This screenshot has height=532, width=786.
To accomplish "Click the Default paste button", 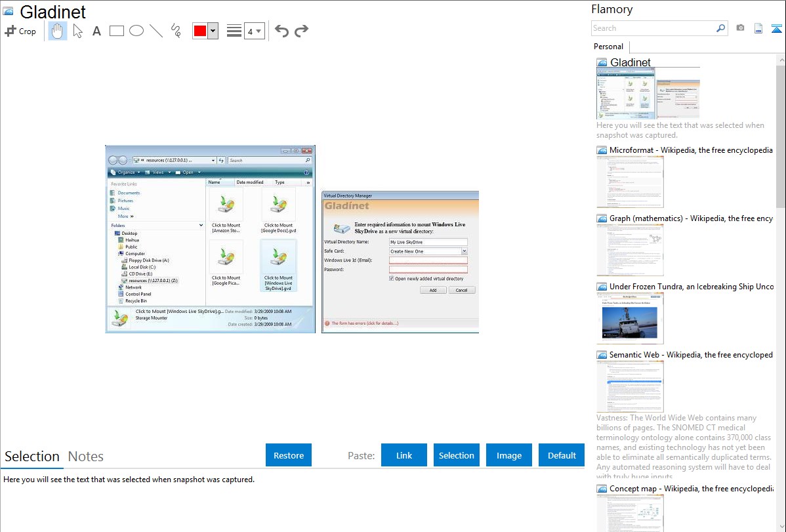I will (x=562, y=455).
